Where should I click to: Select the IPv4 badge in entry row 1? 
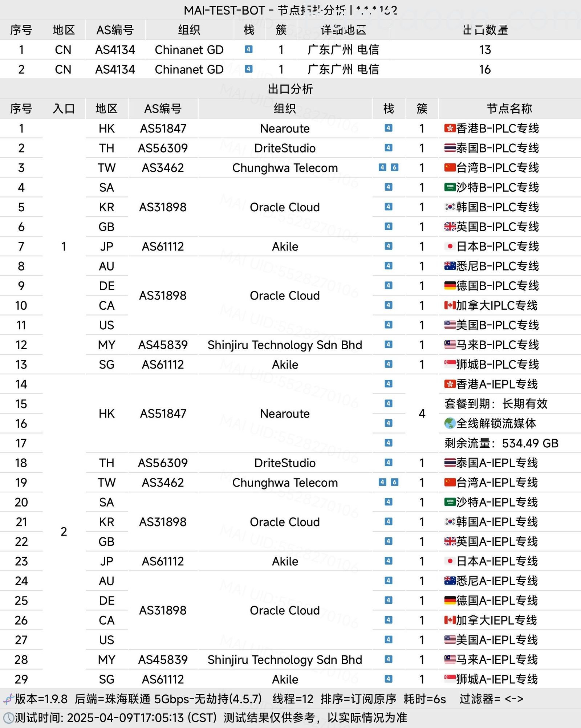coord(248,49)
